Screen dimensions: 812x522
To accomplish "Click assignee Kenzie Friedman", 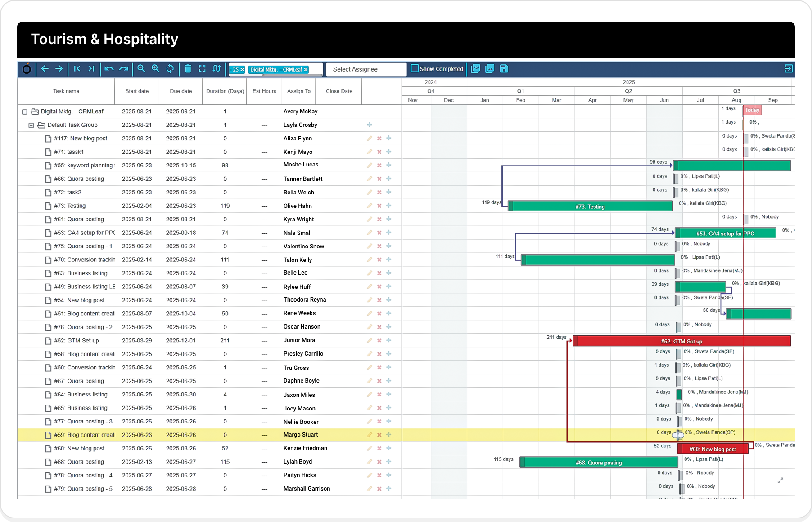I will (305, 448).
